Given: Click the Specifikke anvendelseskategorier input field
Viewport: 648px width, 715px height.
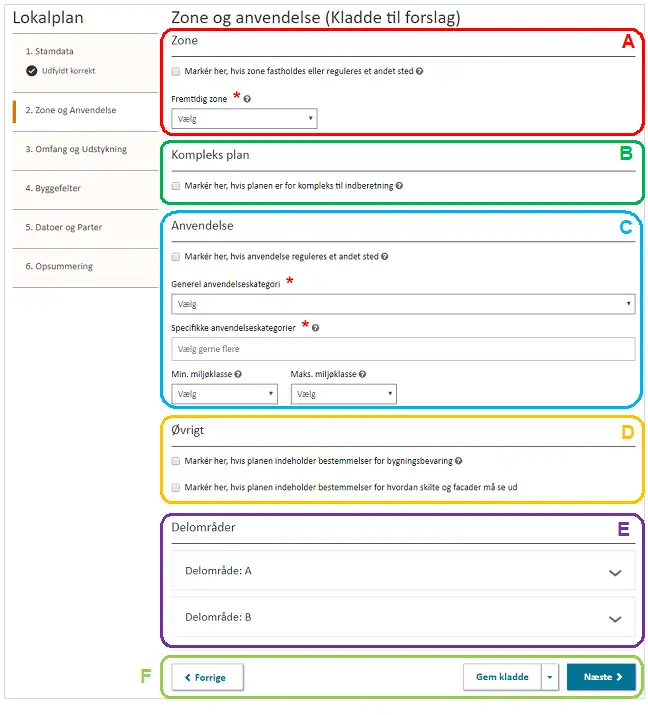Looking at the screenshot, I should tap(403, 349).
